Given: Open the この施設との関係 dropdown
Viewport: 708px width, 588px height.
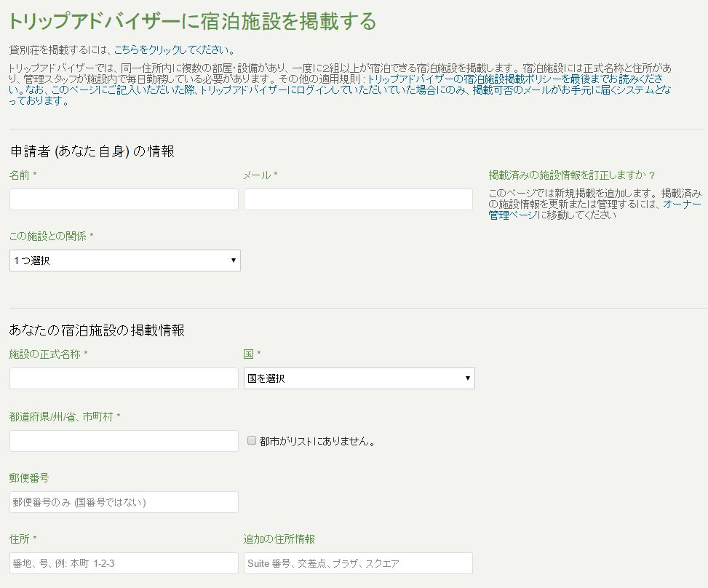Looking at the screenshot, I should (x=125, y=261).
